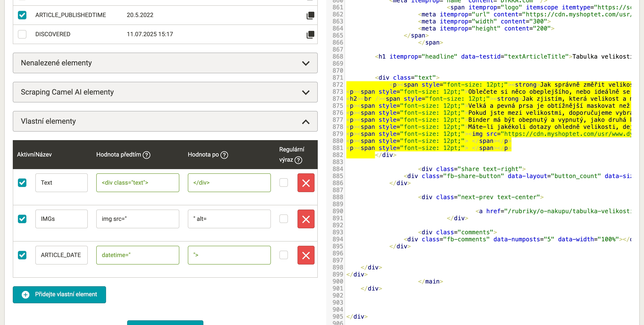Collapse Vlastní elementy section

point(165,121)
